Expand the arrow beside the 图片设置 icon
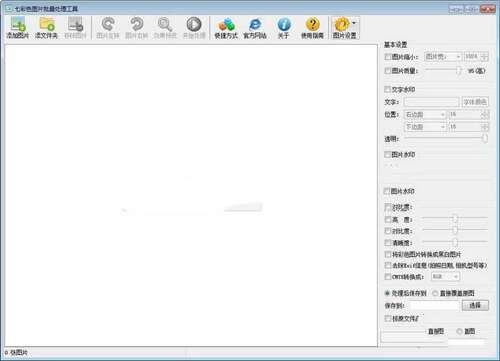Viewport: 500px width, 361px height. [x=354, y=23]
